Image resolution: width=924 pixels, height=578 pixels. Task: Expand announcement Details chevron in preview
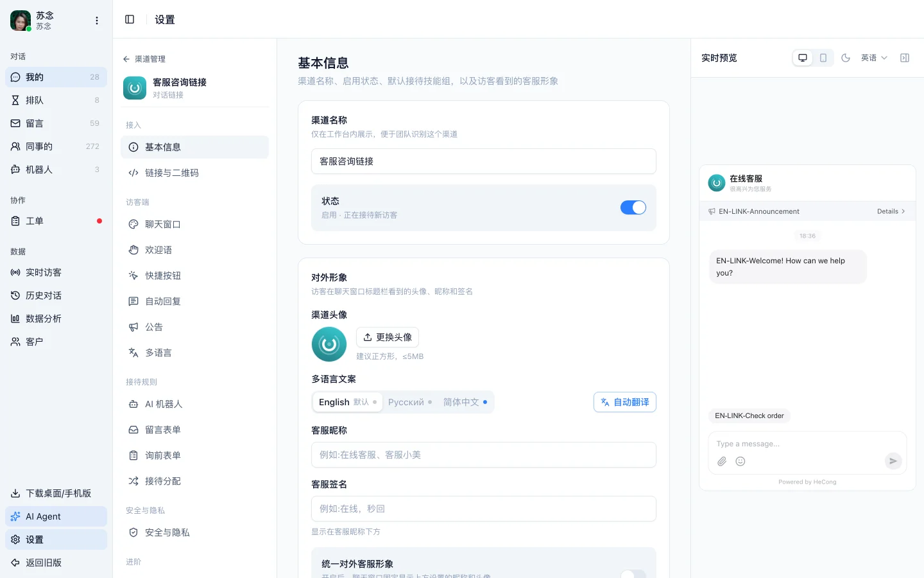click(x=891, y=211)
